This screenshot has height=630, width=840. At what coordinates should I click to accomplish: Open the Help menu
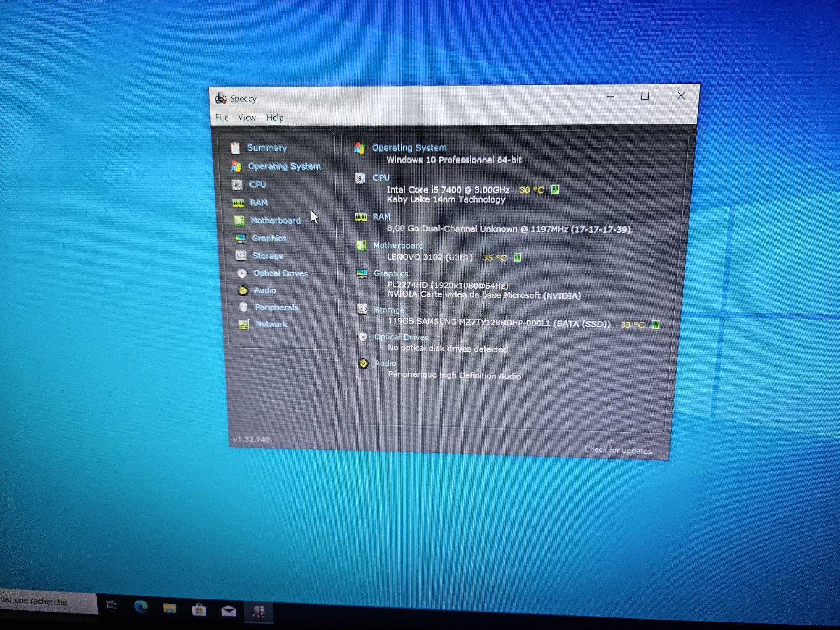[x=275, y=118]
